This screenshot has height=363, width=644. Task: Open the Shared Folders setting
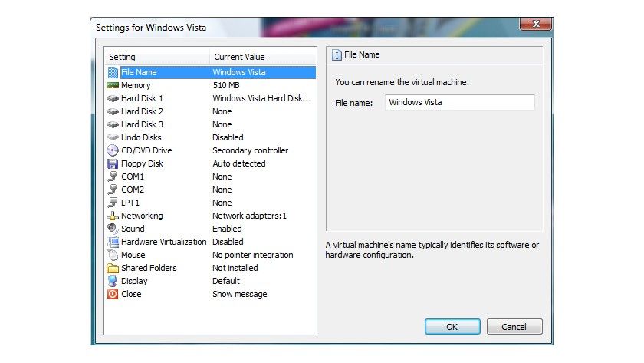pyautogui.click(x=149, y=268)
